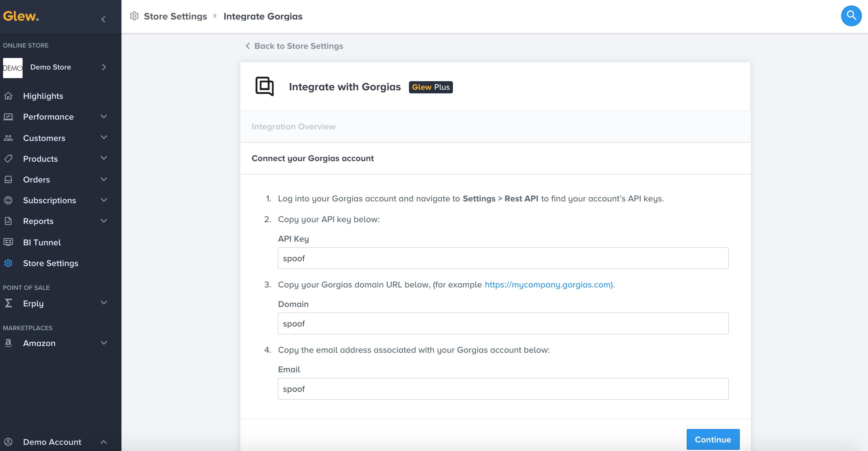The height and width of the screenshot is (451, 868).
Task: Click the Subscriptions cycle icon
Action: [x=9, y=200]
